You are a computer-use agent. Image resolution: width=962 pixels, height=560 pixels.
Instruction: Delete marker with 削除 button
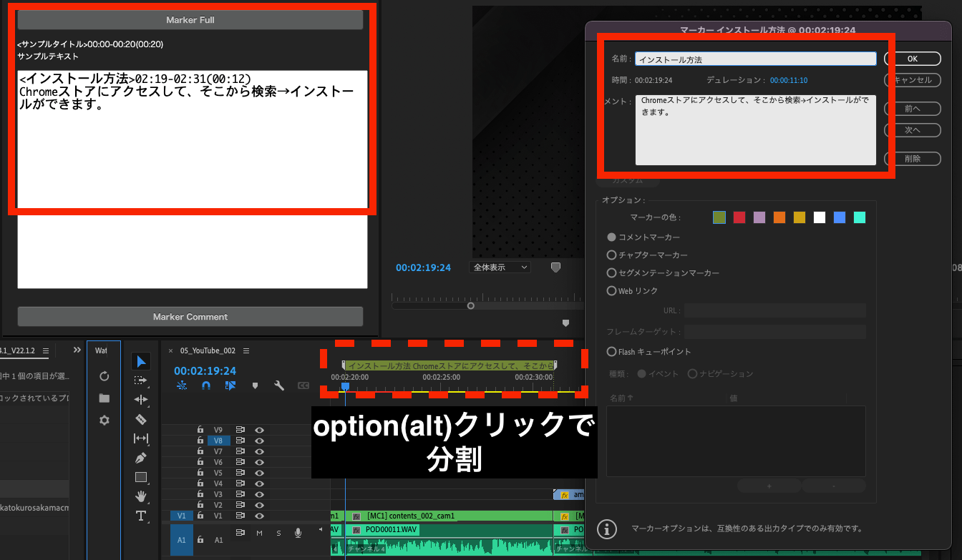tap(912, 159)
